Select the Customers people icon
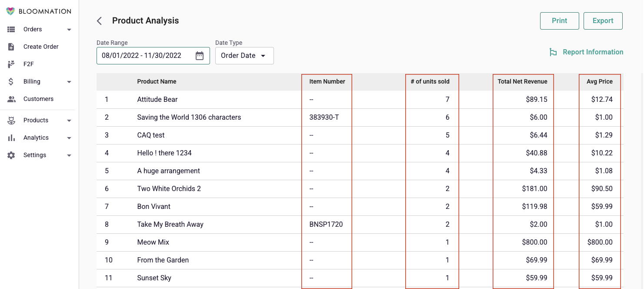The image size is (644, 289). click(11, 99)
